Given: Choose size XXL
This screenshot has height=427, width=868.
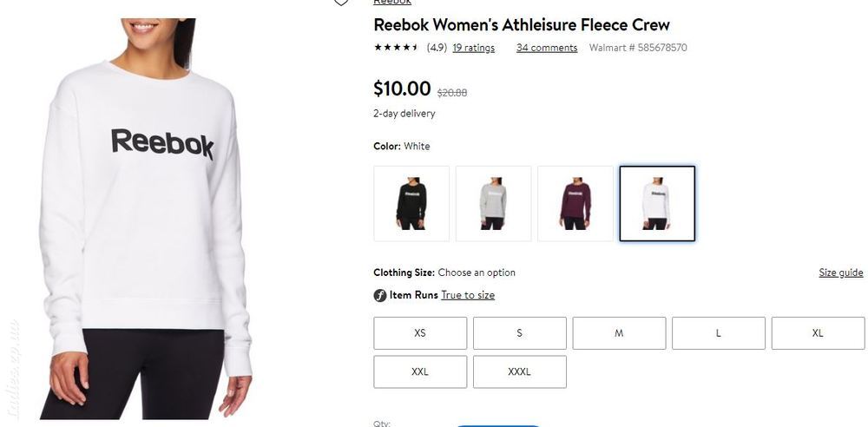Looking at the screenshot, I should coord(420,371).
